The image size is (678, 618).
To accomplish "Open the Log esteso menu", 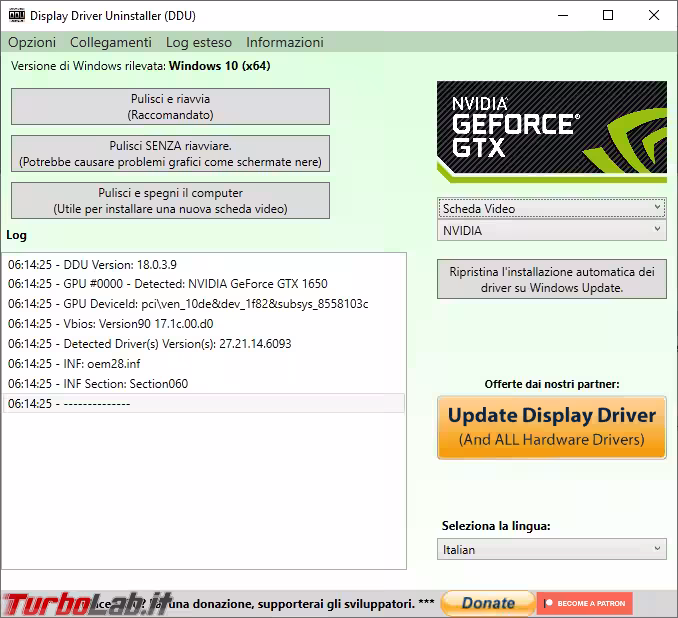I will [199, 42].
